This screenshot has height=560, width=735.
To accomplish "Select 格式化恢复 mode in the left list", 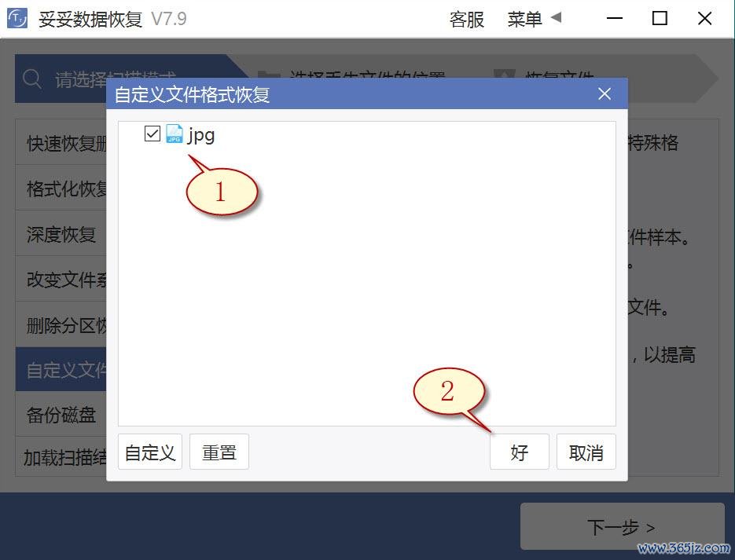I will tap(61, 188).
